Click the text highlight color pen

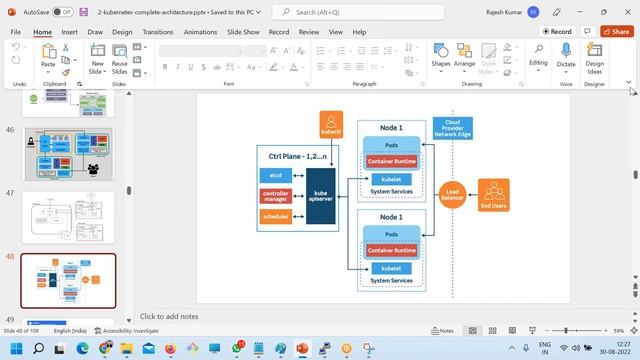click(x=273, y=67)
